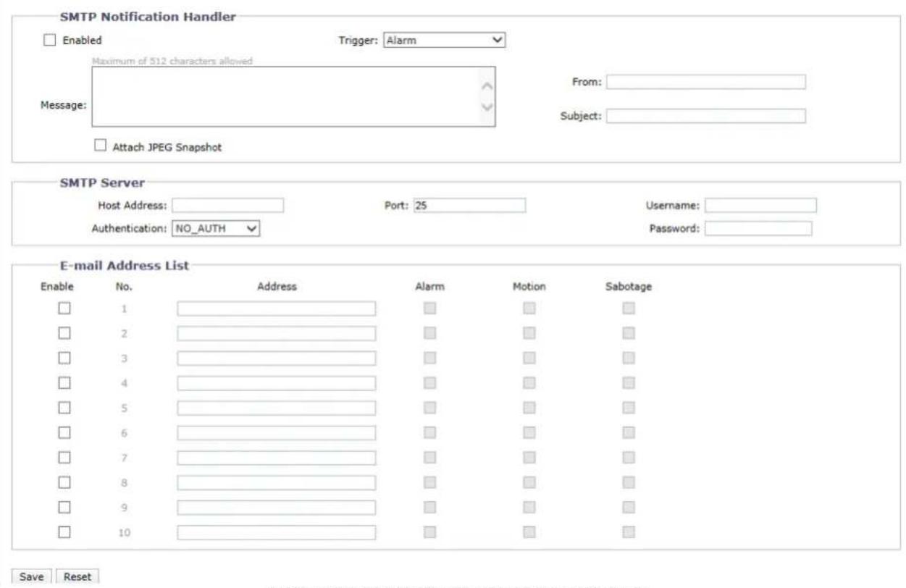
Task: Click inside the Message text area
Action: 293,97
